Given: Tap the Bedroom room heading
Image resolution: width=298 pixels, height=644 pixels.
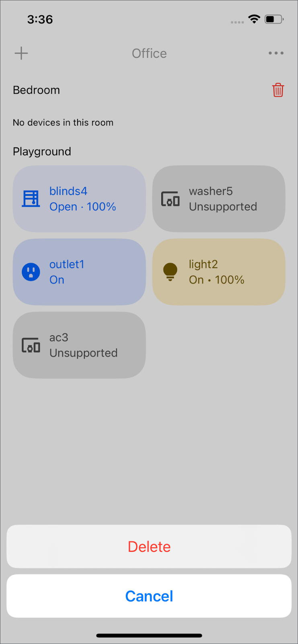Looking at the screenshot, I should click(x=36, y=90).
